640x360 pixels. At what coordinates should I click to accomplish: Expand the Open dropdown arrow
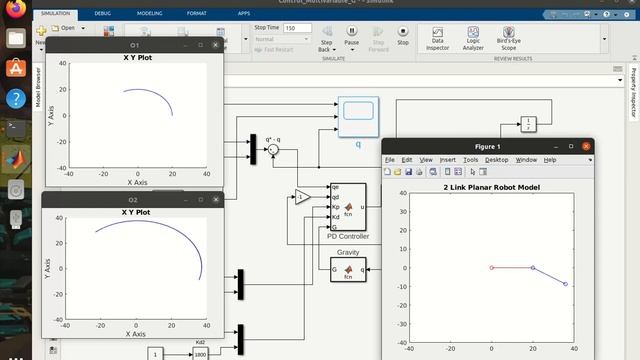(x=83, y=28)
